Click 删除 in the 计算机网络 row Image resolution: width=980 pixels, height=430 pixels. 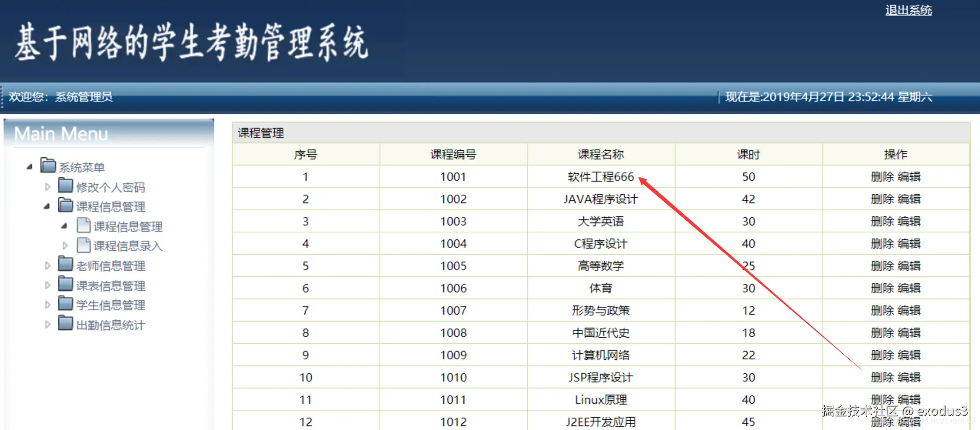[882, 355]
